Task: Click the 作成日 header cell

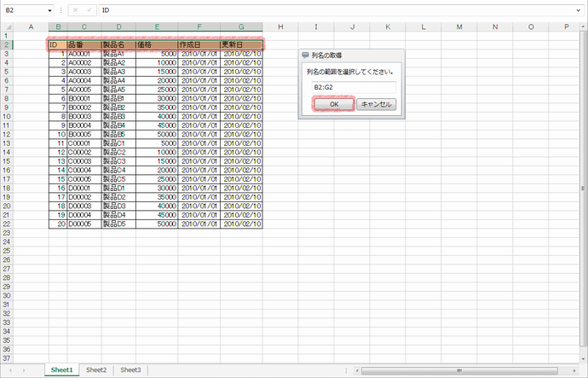Action: 199,44
